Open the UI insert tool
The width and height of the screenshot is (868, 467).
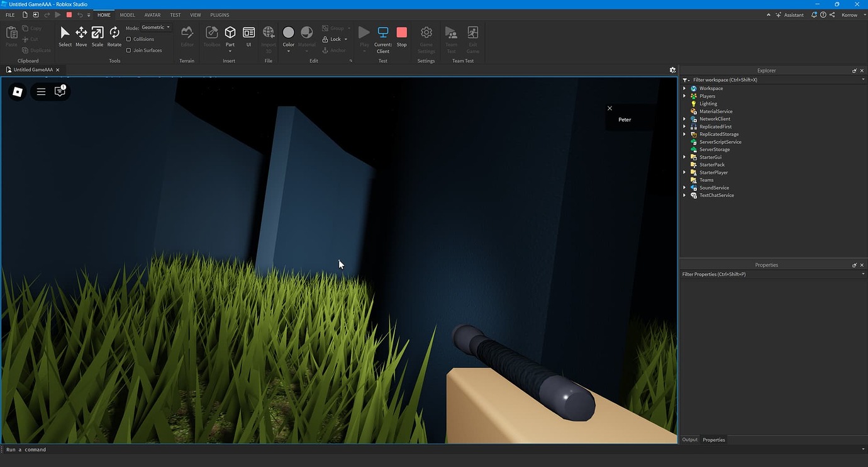[248, 36]
